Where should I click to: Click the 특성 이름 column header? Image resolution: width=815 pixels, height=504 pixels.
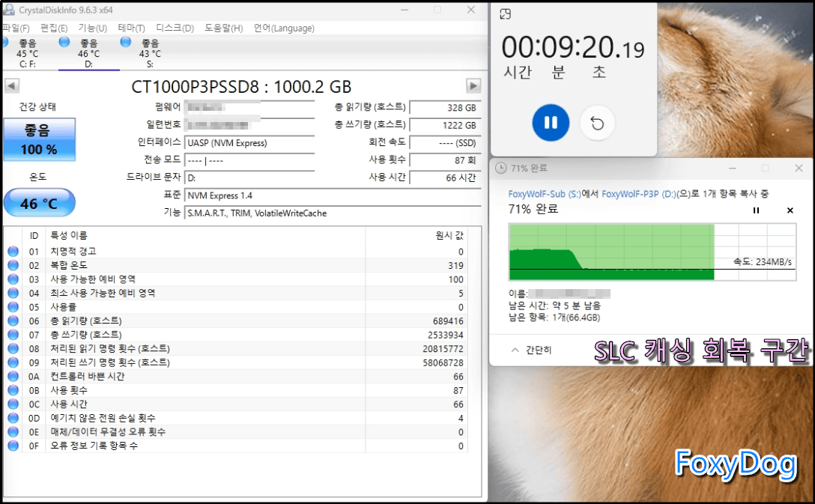[x=205, y=236]
